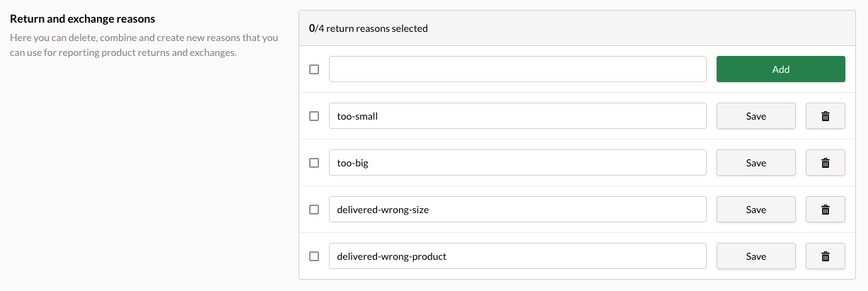Select the too-big reason checkbox
Viewport: 868px width, 291px height.
pos(314,163)
